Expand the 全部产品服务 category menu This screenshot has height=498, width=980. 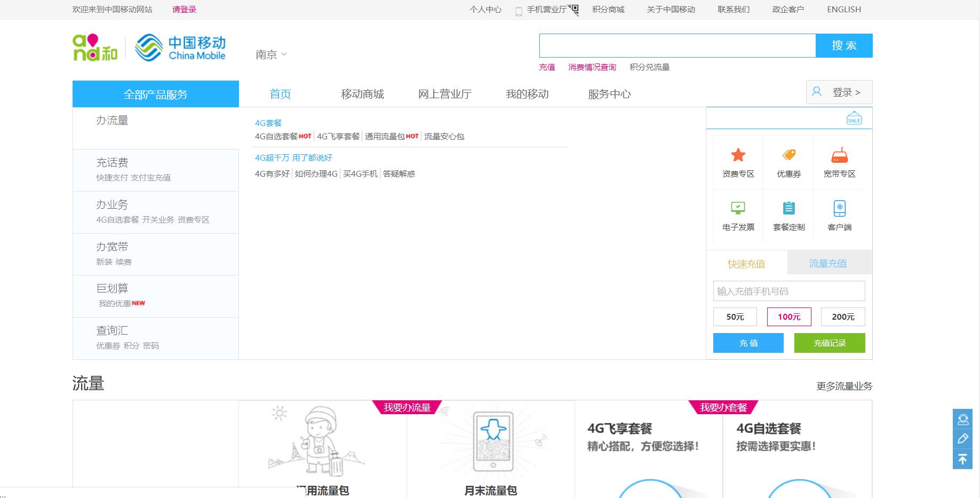click(x=155, y=94)
